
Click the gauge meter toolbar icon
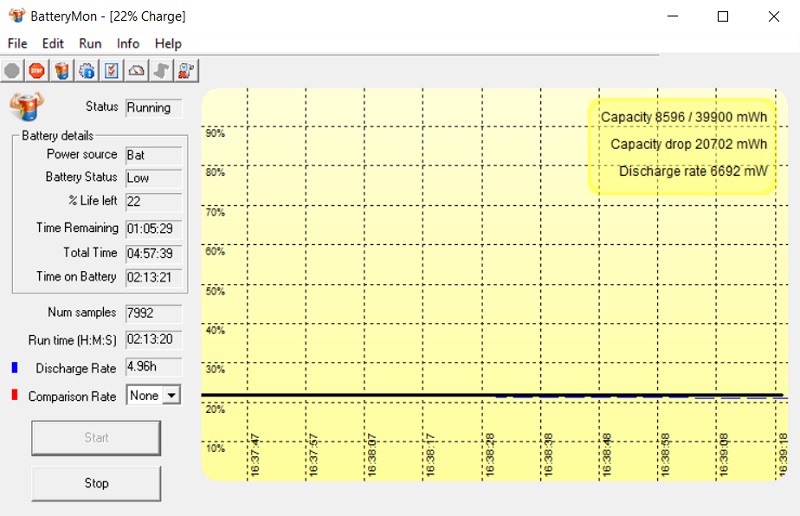point(137,70)
